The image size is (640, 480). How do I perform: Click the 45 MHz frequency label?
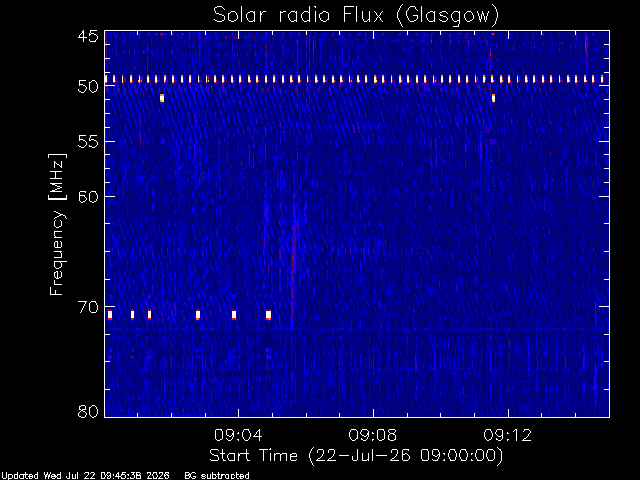[x=88, y=37]
